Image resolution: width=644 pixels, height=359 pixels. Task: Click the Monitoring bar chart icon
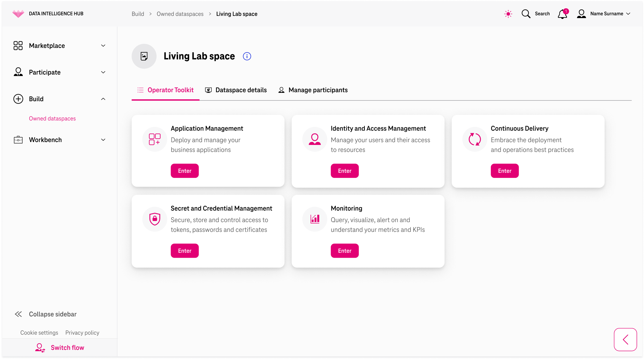click(315, 219)
